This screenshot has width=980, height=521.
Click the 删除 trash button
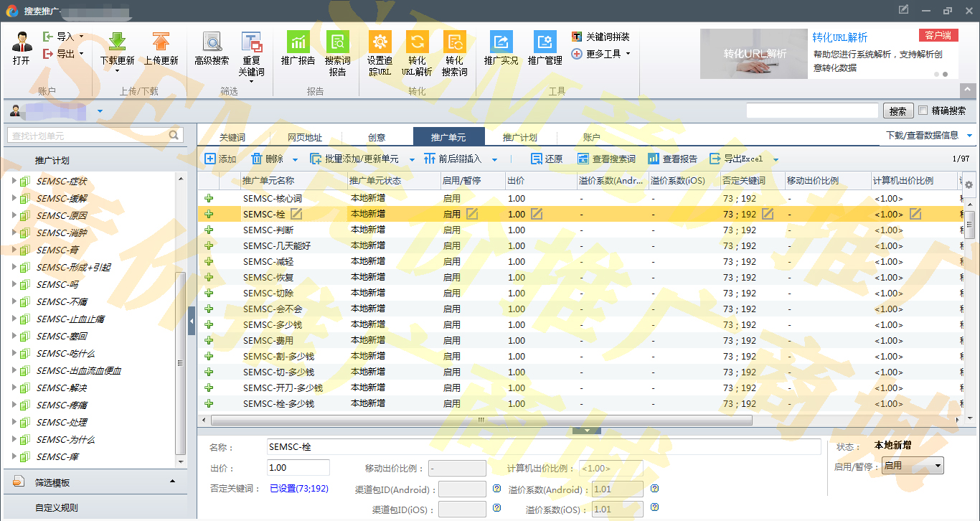[267, 159]
